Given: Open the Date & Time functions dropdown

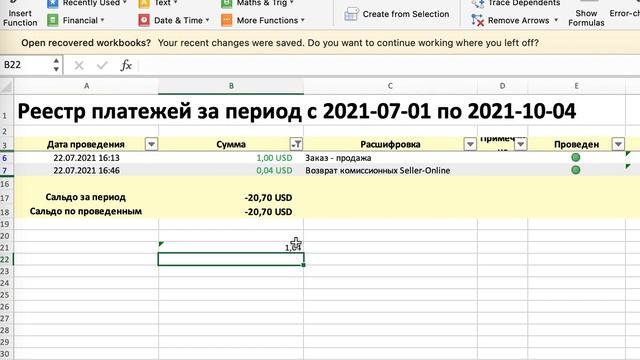Looking at the screenshot, I should point(174,20).
